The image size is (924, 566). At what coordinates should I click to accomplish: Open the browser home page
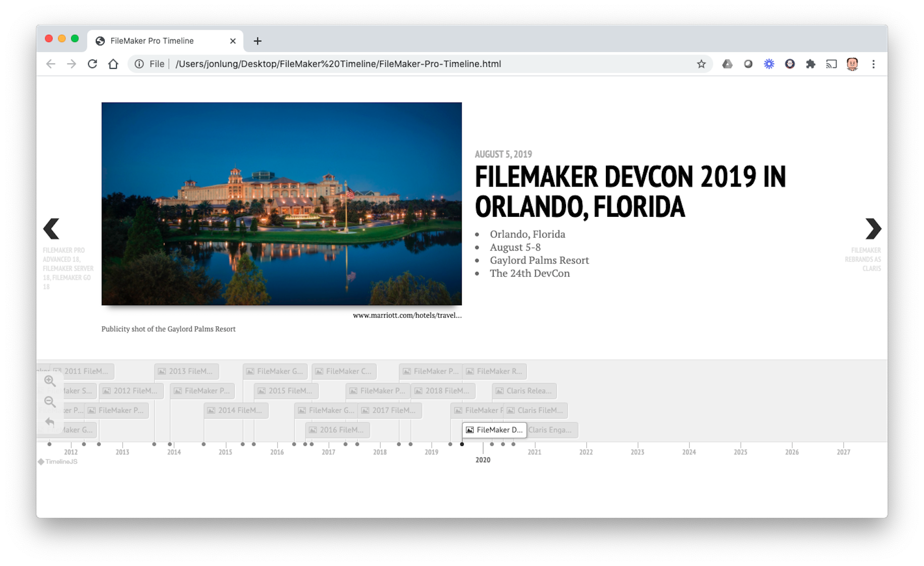(113, 64)
